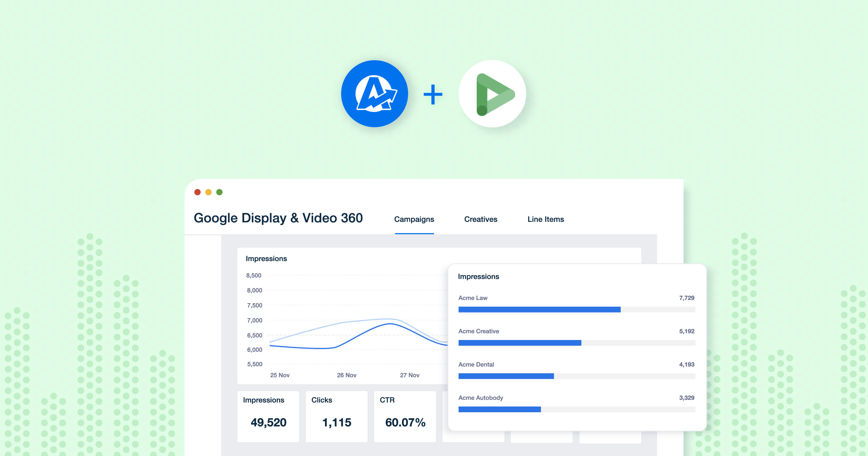Open the Line Items tab
Screen dimensions: 868x456
point(546,219)
